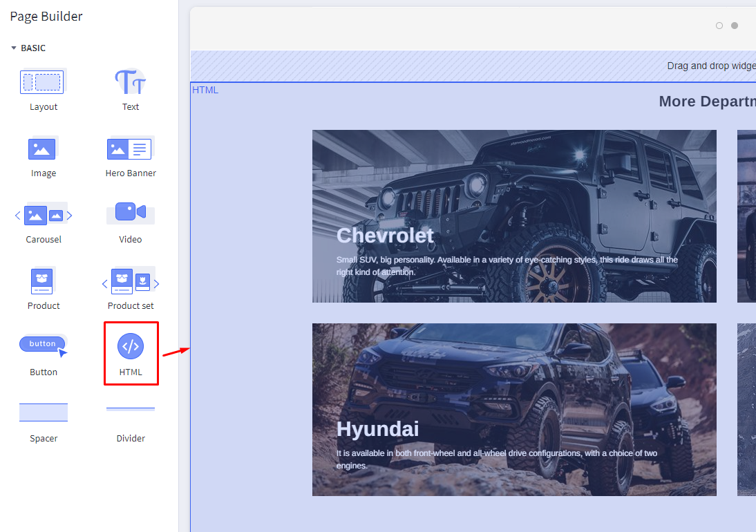
Task: Select the Carousel widget icon
Action: point(44,214)
